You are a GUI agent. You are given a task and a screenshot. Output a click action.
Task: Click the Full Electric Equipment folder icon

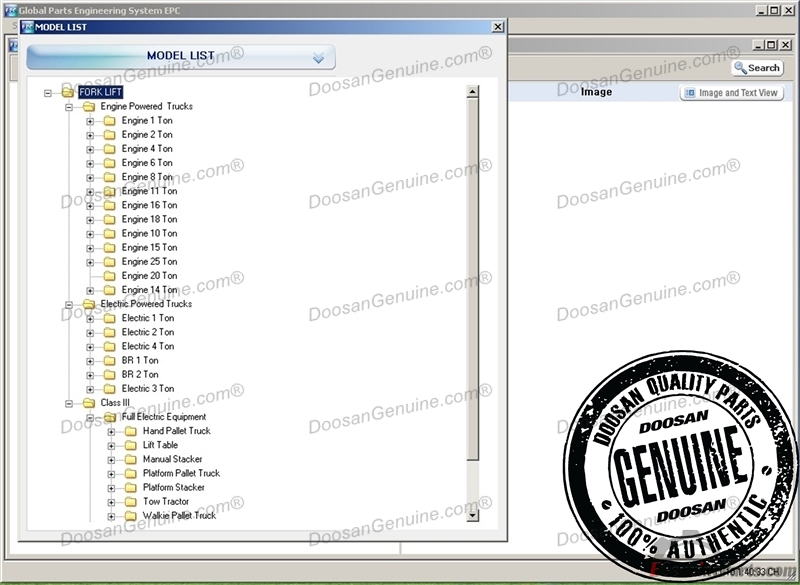click(109, 417)
